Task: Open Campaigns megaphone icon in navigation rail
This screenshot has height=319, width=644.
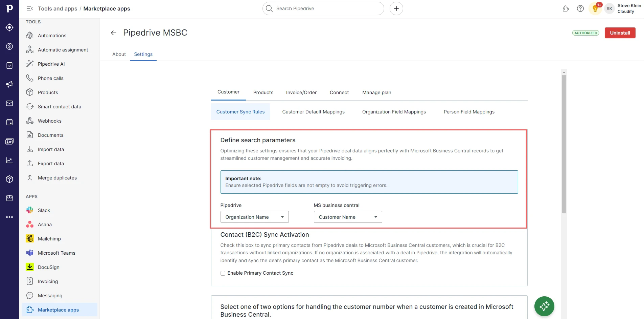Action: pos(9,84)
